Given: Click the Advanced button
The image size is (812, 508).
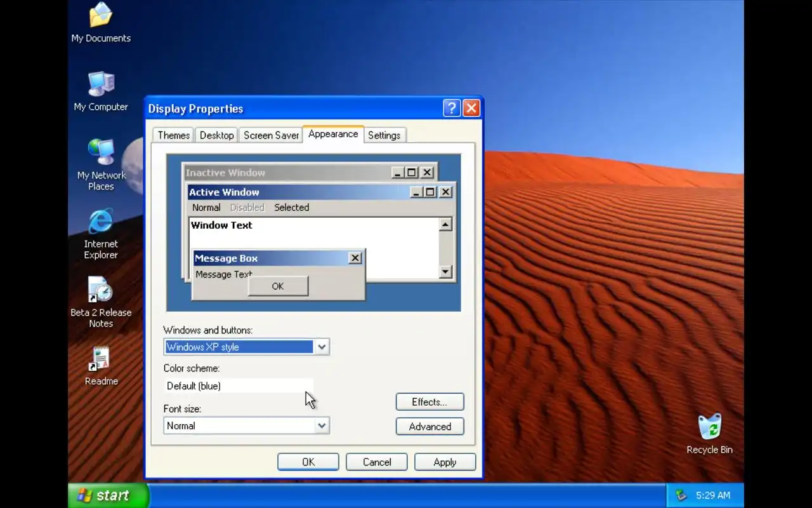Looking at the screenshot, I should pos(429,426).
